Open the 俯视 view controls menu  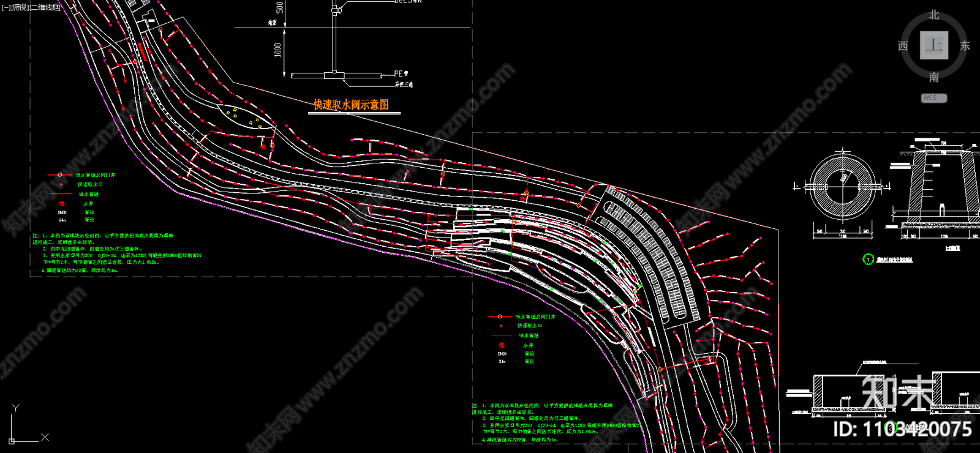pos(20,7)
